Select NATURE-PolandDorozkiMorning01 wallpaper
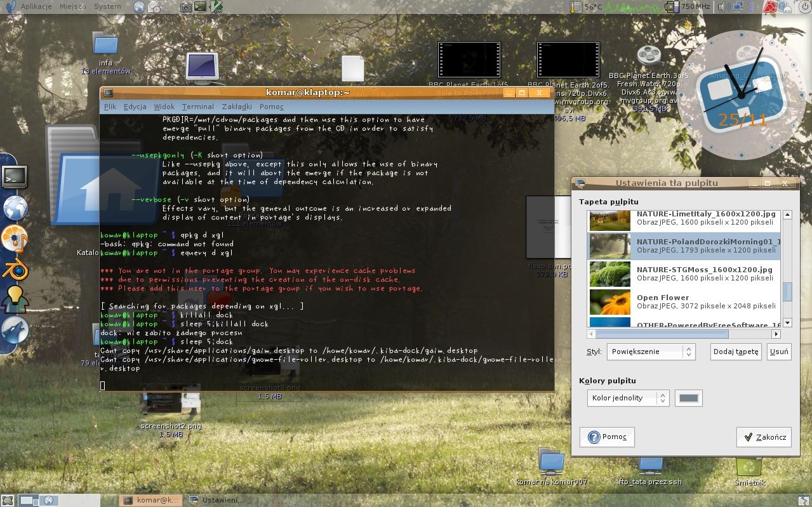 684,246
